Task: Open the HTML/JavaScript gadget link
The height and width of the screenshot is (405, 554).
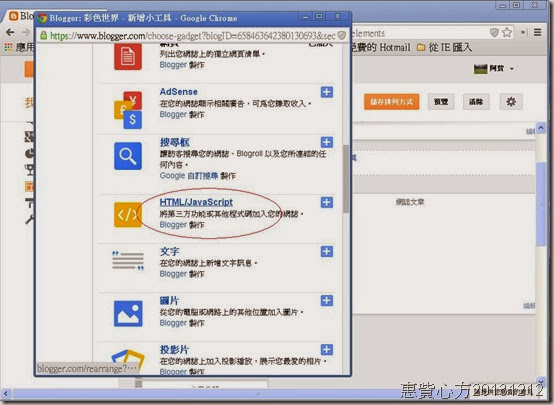Action: (196, 202)
